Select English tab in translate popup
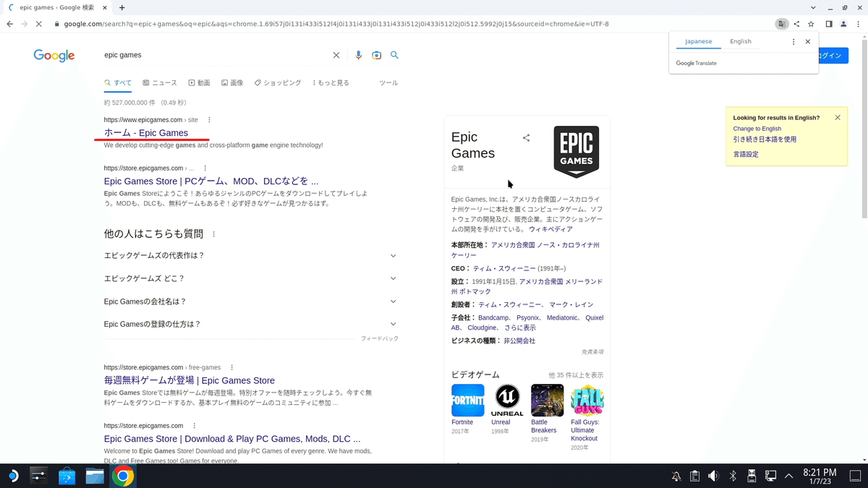This screenshot has height=488, width=868. click(741, 41)
